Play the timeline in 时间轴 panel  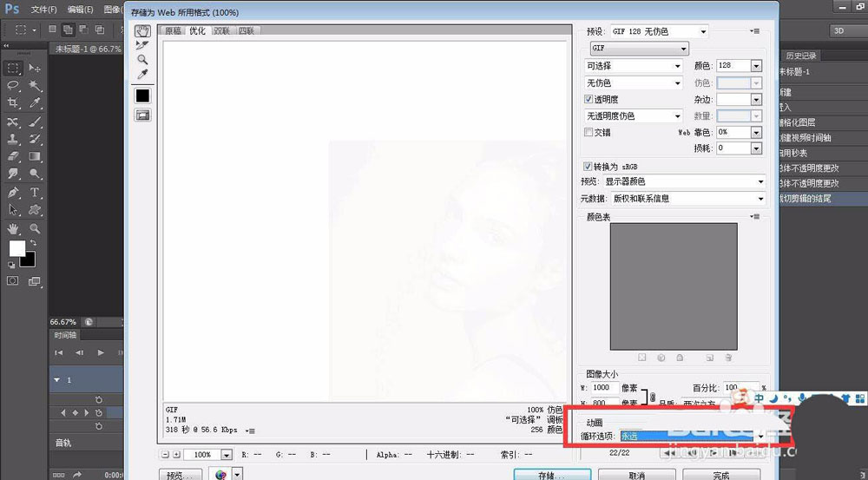tap(100, 352)
